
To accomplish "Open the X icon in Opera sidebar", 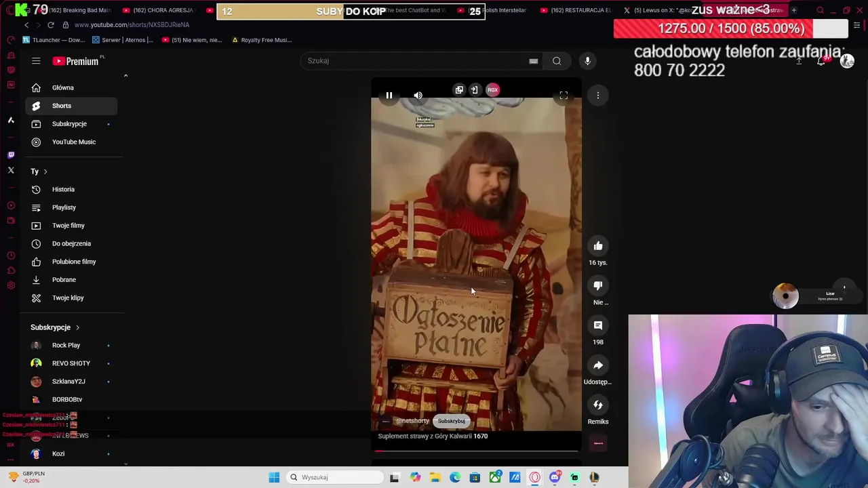I will point(11,170).
